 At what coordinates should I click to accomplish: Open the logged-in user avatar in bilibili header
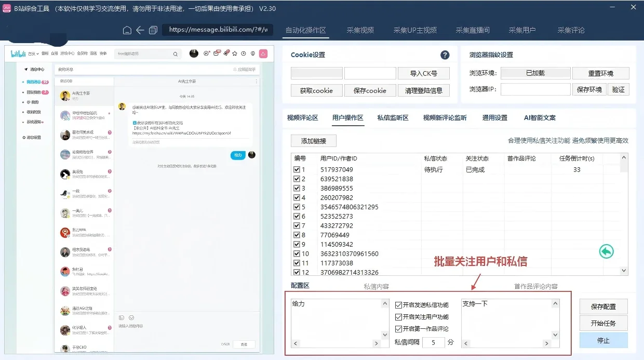point(194,53)
